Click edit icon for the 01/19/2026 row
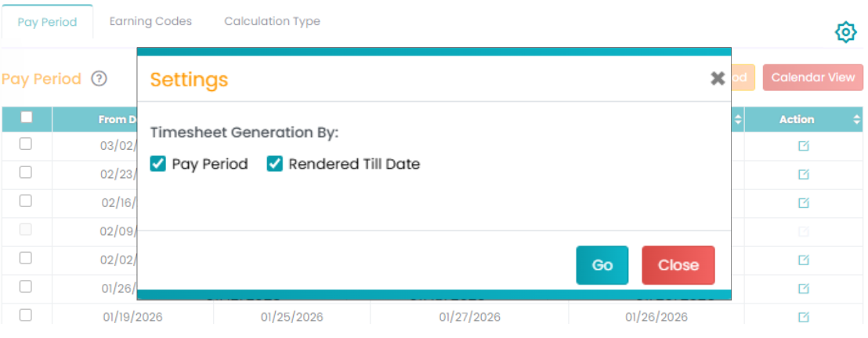This screenshot has height=338, width=868. (x=803, y=317)
